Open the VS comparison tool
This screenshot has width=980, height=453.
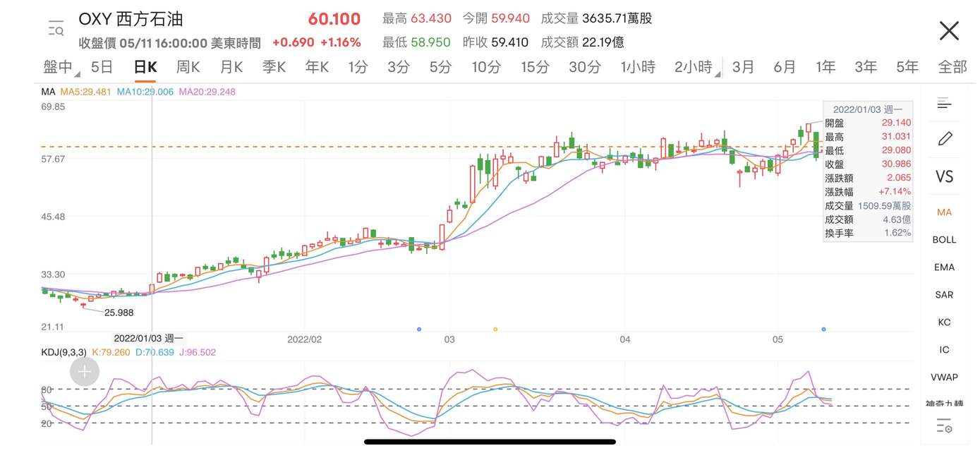point(944,176)
